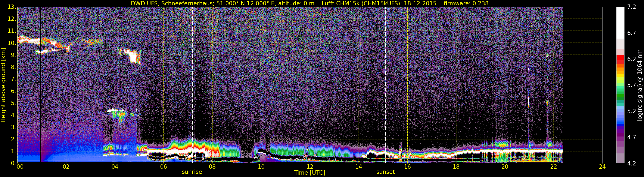The height and width of the screenshot is (177, 644).
Task: Click the x-axis tick label '20'
Action: (505, 167)
